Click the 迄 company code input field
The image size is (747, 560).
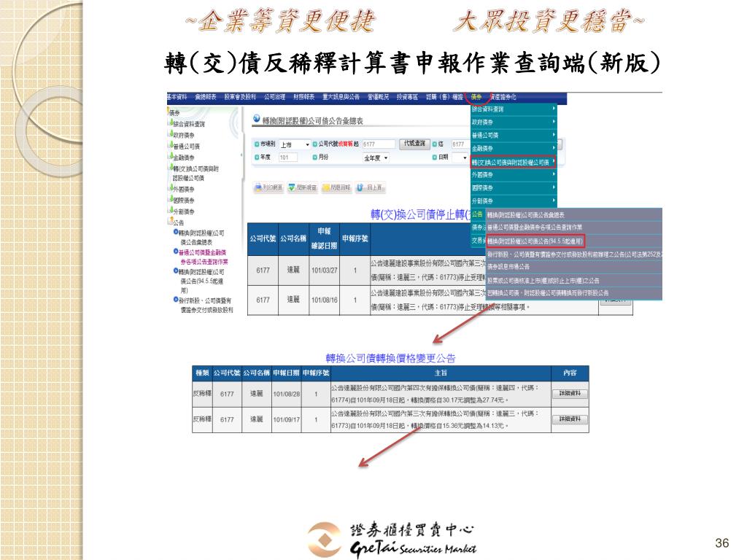pos(460,144)
